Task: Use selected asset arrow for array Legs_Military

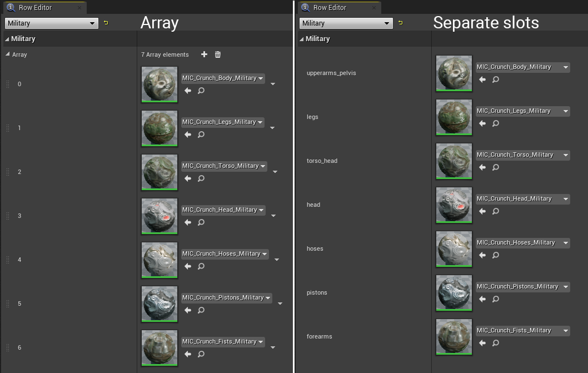Action: click(188, 135)
